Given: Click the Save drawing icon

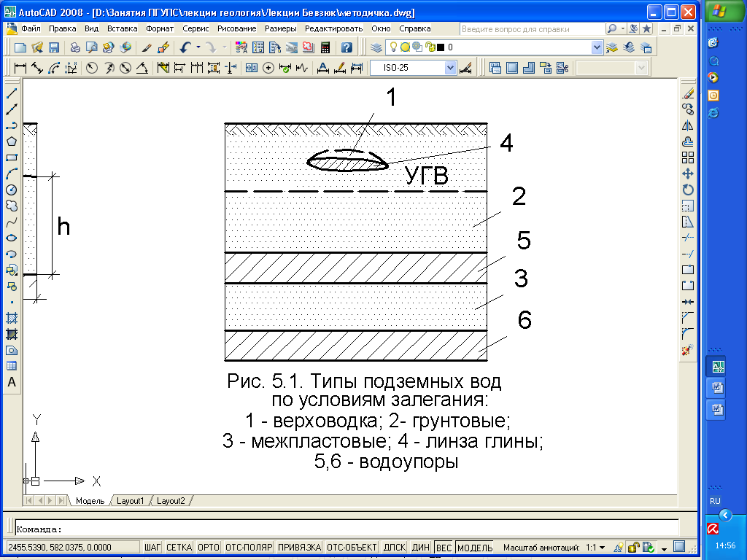Looking at the screenshot, I should tap(54, 47).
